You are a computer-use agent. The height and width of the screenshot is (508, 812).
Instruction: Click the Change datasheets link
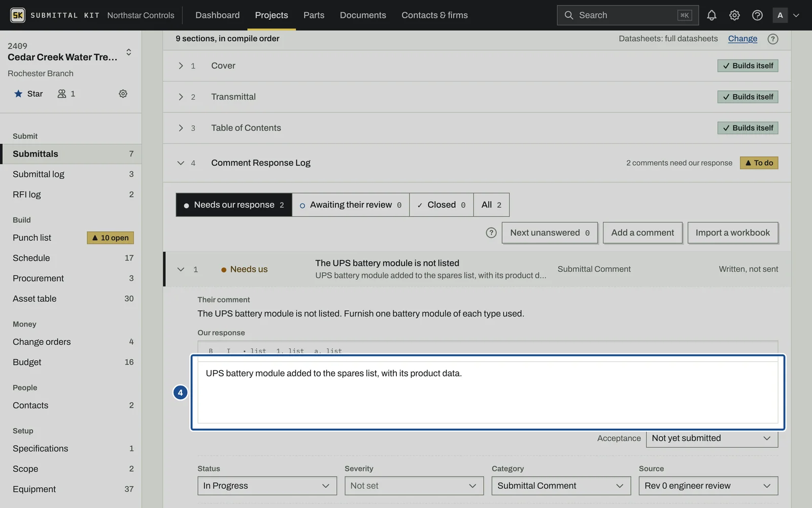point(742,39)
